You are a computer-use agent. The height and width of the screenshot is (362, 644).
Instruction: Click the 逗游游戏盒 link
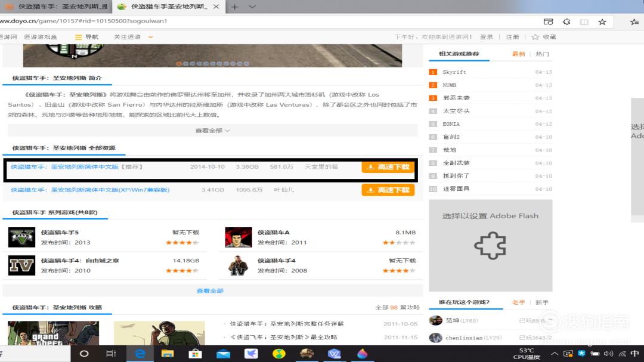pyautogui.click(x=41, y=37)
